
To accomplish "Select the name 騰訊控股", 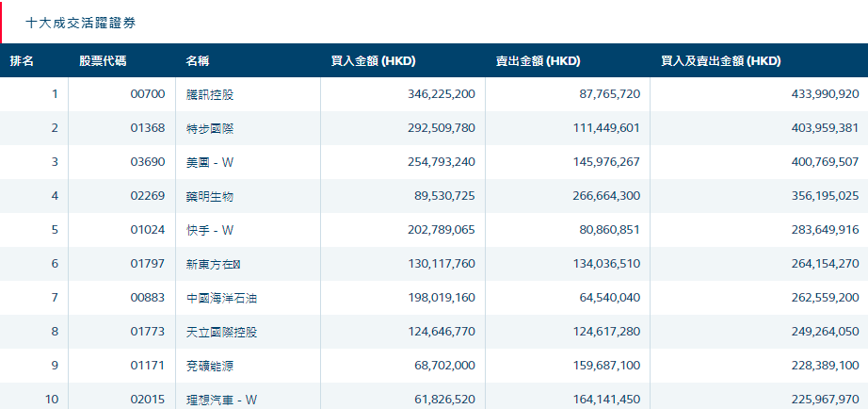I will point(210,94).
